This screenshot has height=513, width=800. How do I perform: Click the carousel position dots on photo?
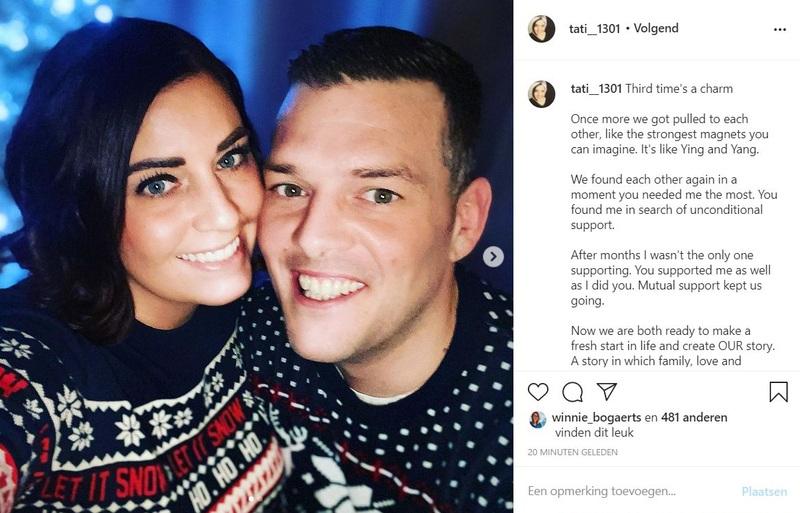tap(256, 498)
